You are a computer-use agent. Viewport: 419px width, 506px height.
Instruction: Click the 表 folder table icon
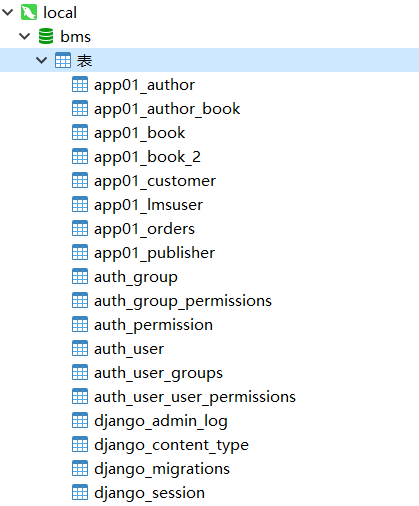point(63,60)
